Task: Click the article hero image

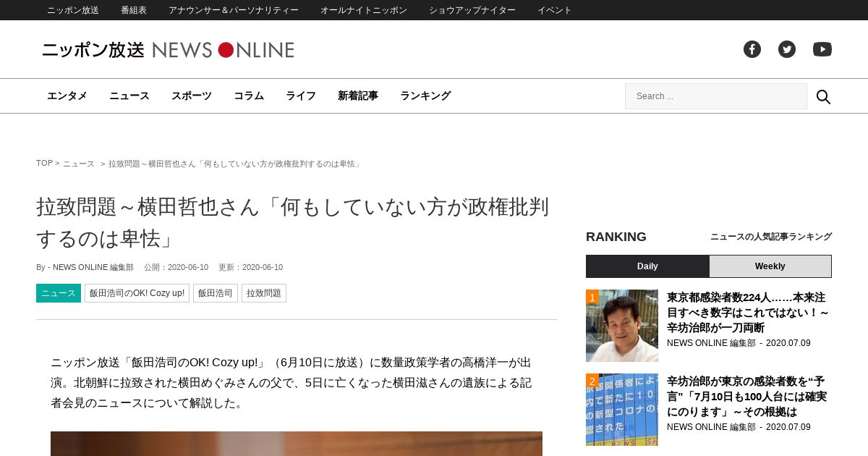Action: (x=297, y=444)
